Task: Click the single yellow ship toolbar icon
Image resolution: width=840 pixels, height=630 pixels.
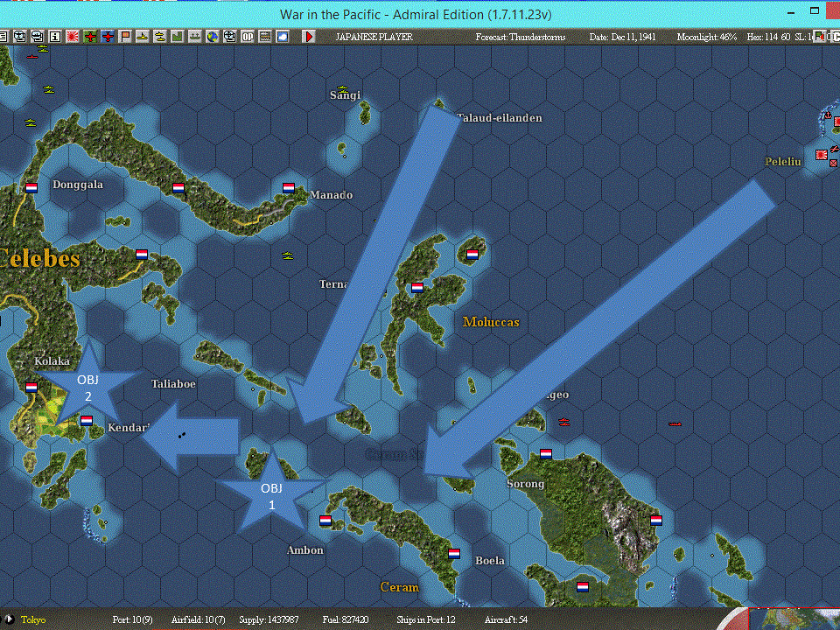Action: click(x=143, y=37)
